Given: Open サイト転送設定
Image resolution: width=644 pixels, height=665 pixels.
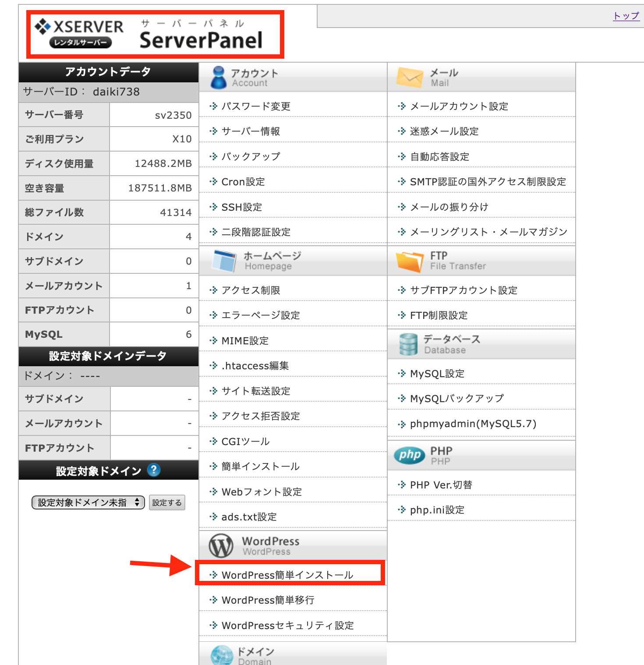Looking at the screenshot, I should (x=256, y=391).
